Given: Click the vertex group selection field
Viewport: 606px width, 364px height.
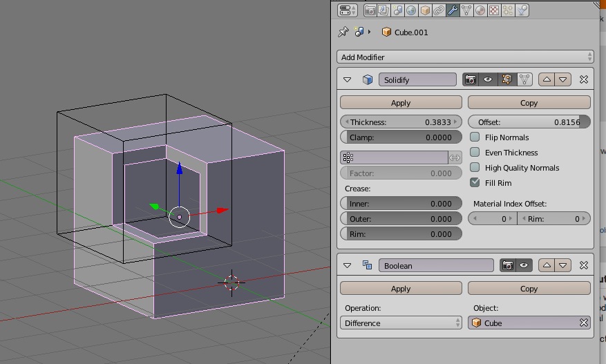Looking at the screenshot, I should (394, 157).
